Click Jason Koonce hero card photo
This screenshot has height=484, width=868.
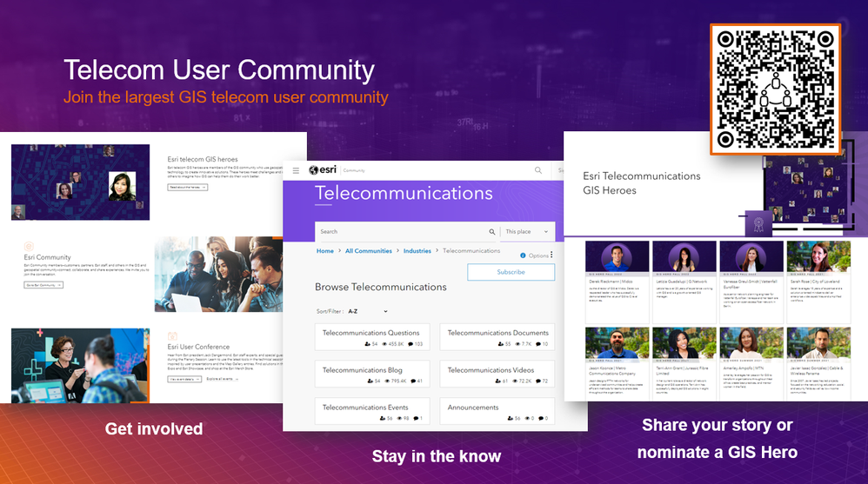pos(617,343)
